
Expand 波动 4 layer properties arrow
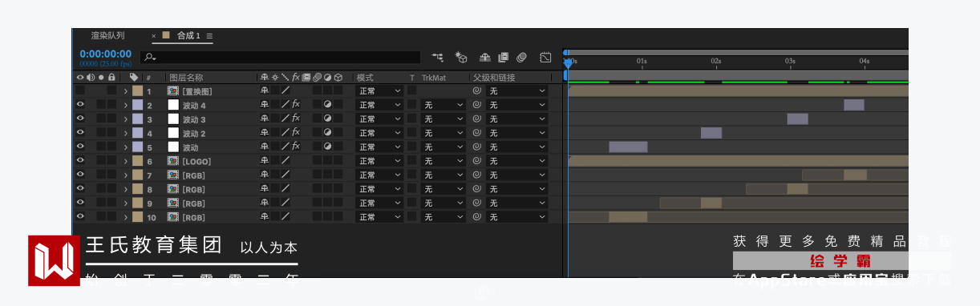pyautogui.click(x=125, y=105)
